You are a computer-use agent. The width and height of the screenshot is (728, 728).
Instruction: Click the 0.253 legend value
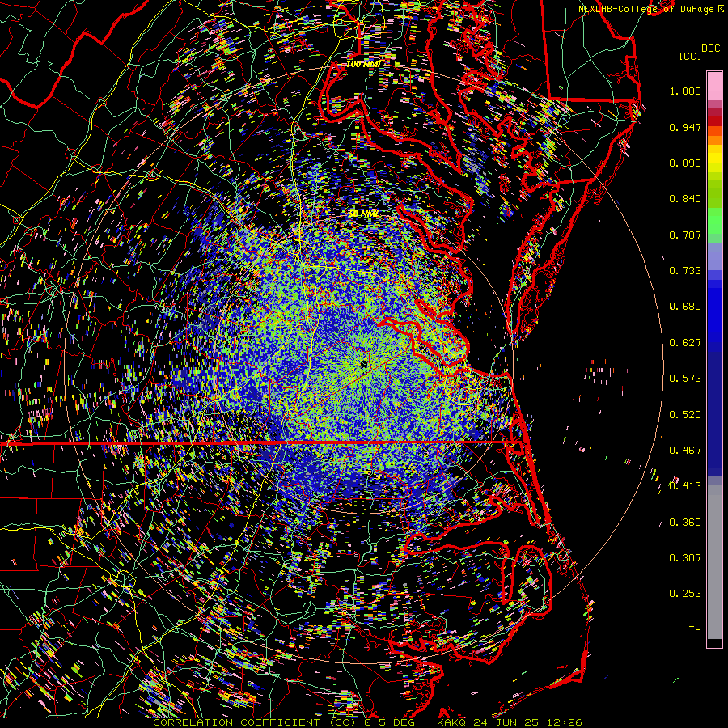point(685,594)
